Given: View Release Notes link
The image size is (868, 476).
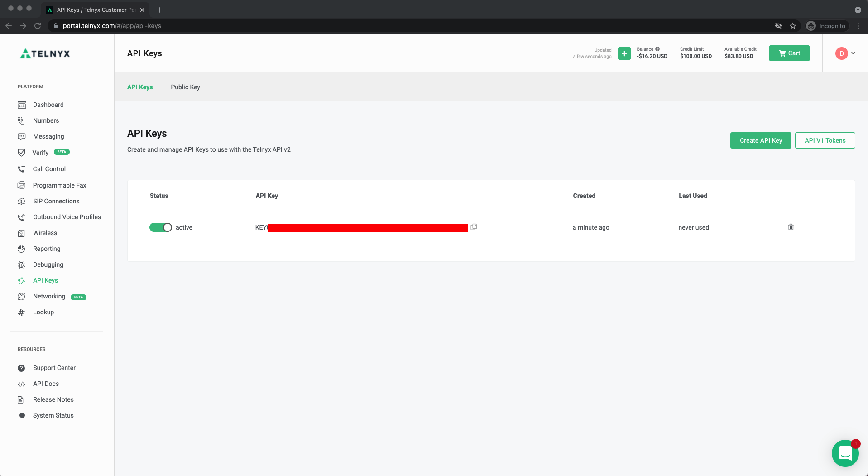Looking at the screenshot, I should point(53,399).
